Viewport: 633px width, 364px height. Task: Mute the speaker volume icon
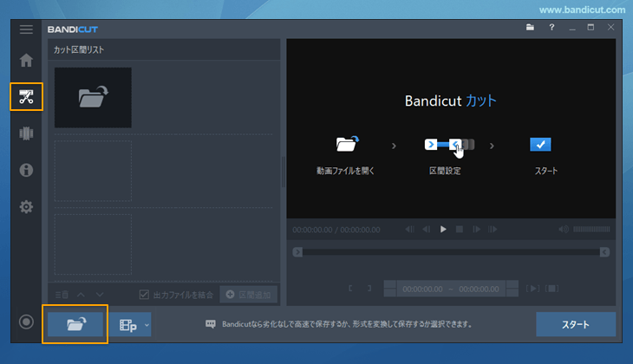(564, 229)
